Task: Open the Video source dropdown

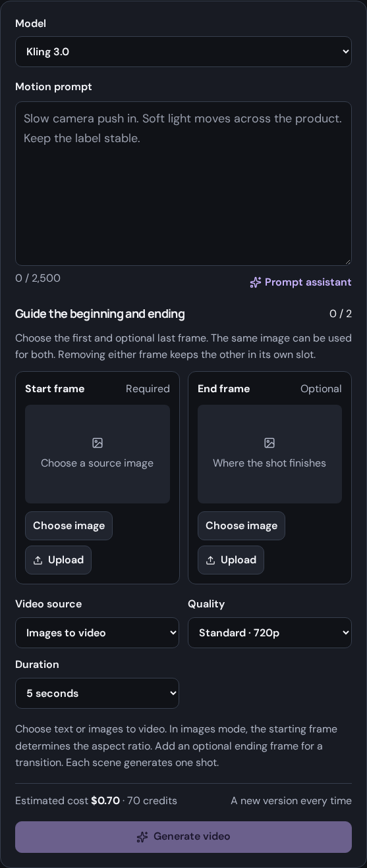Action: tap(97, 632)
